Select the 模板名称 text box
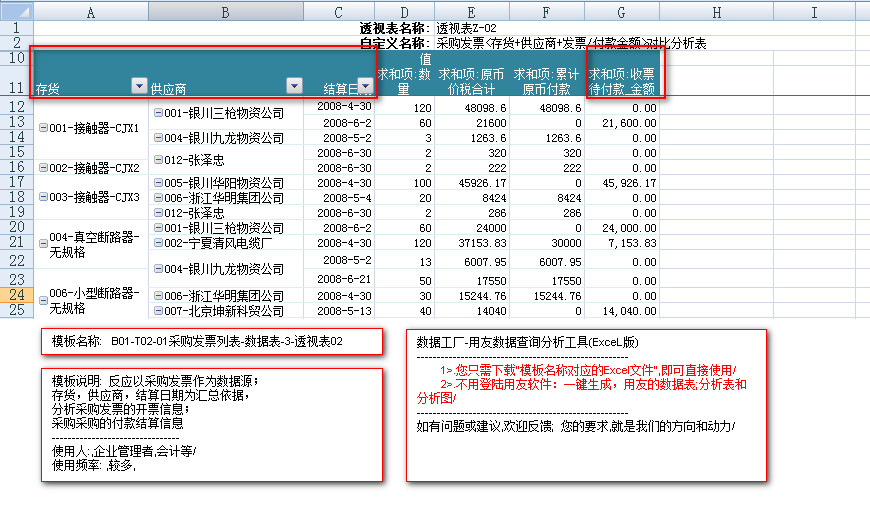Image resolution: width=870 pixels, height=505 pixels. (x=212, y=341)
